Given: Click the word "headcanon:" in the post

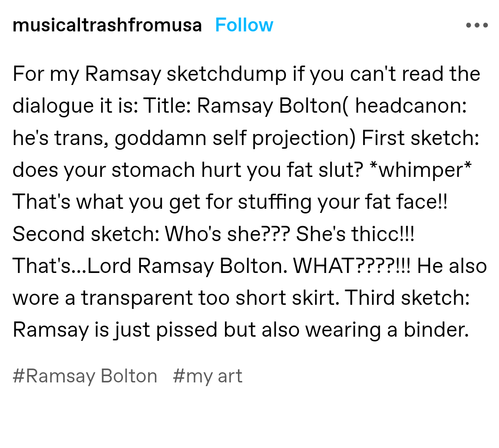Looking at the screenshot, I should pos(411,106).
